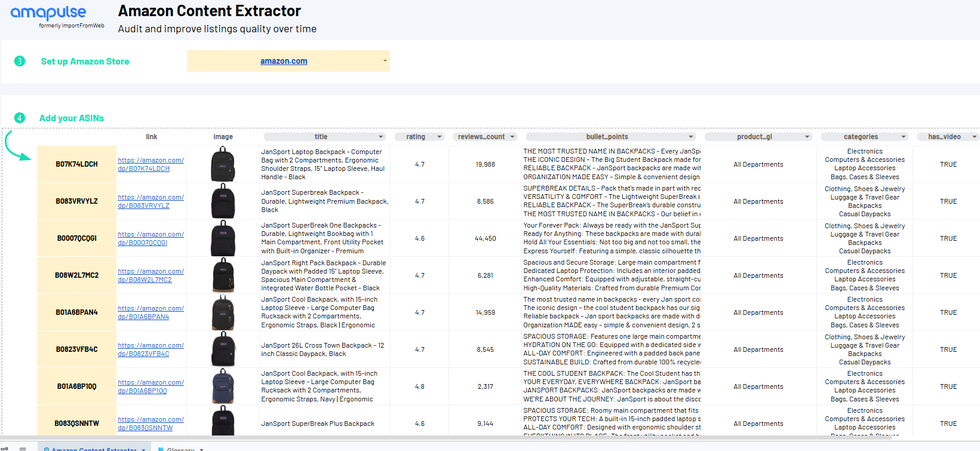Click the backpack image for B07K74LDCH

pyautogui.click(x=223, y=164)
